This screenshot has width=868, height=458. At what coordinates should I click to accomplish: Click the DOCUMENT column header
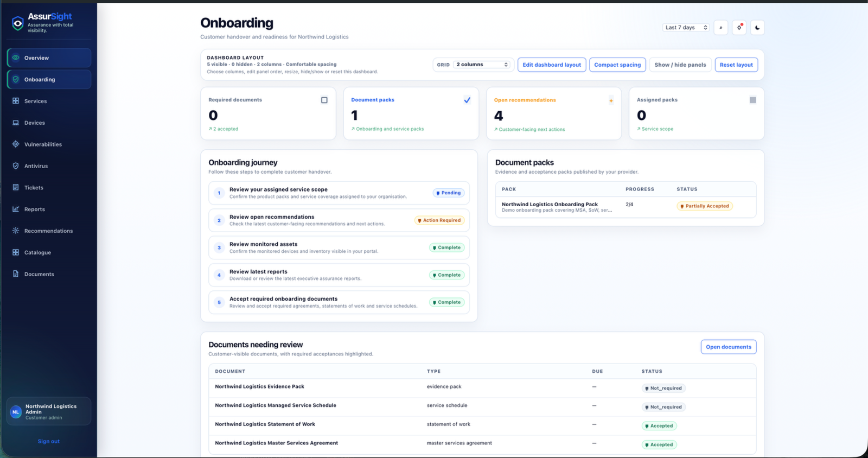pos(230,372)
